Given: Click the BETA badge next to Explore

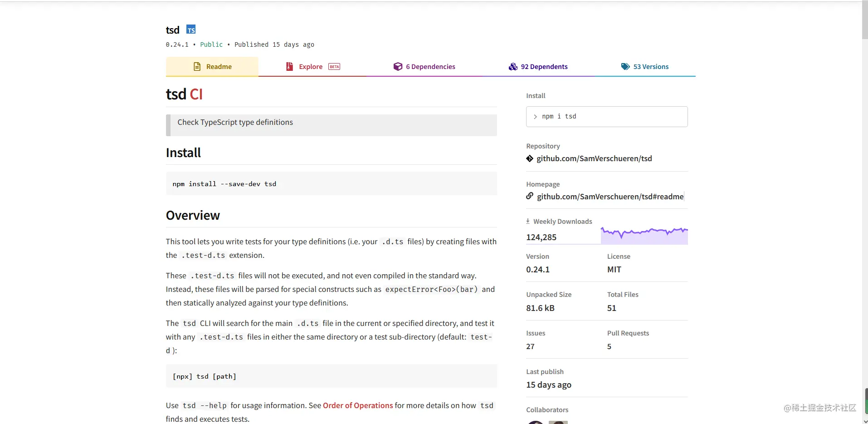Looking at the screenshot, I should [334, 67].
